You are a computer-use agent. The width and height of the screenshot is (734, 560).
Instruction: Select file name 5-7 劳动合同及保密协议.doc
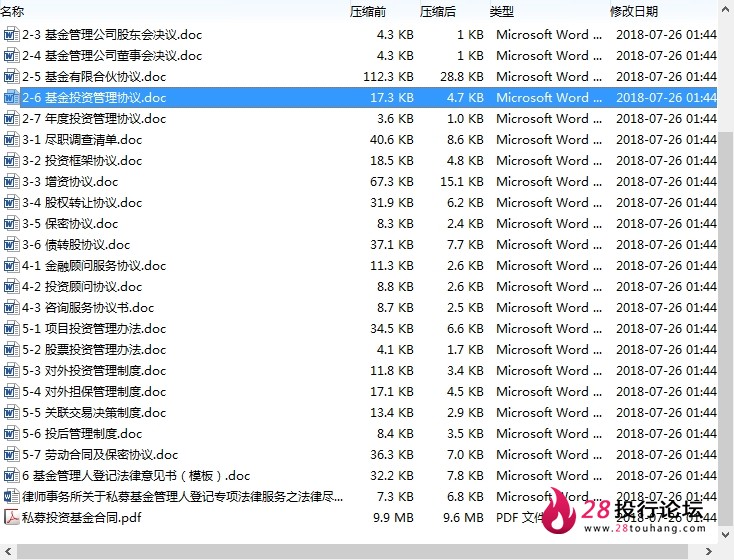coord(100,455)
